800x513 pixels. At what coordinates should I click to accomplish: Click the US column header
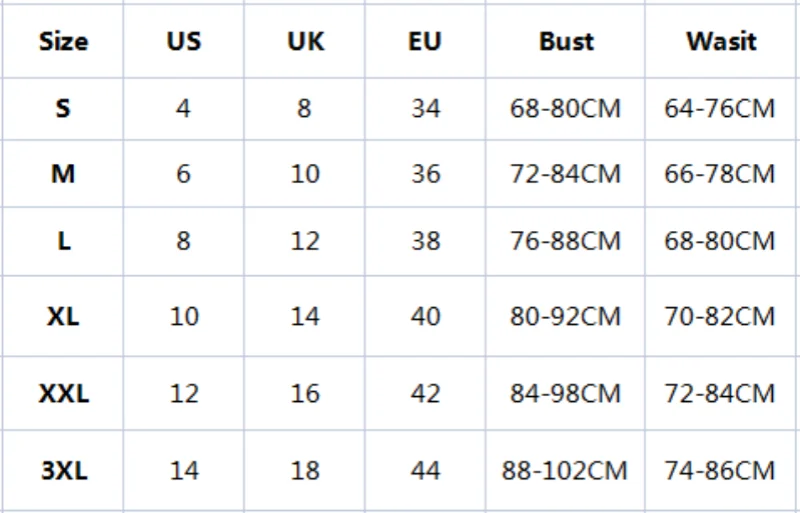(183, 42)
